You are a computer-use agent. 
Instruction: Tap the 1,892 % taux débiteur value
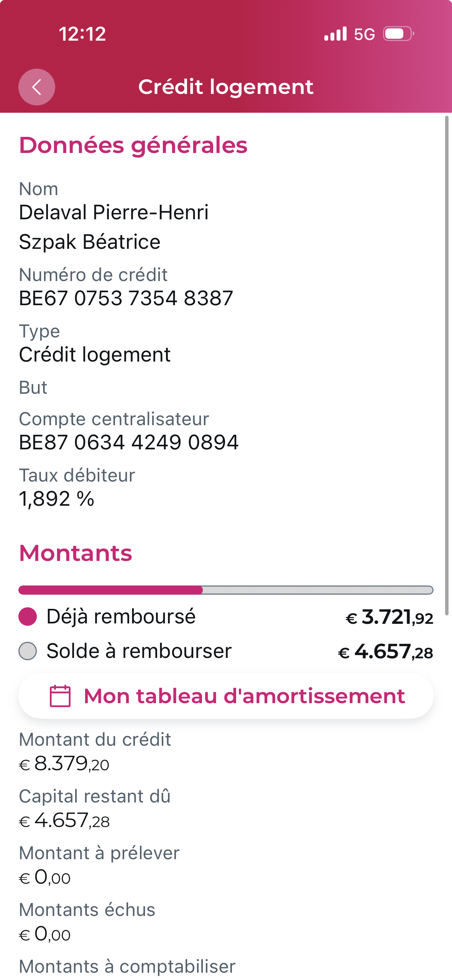56,499
